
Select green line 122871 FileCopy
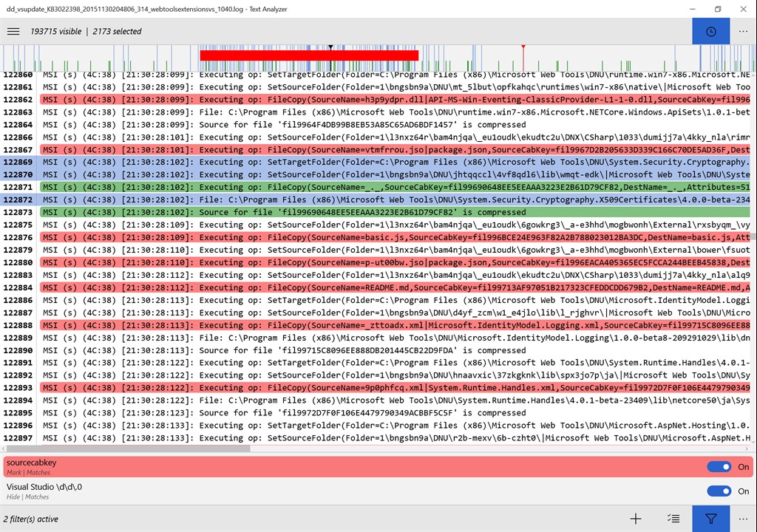pos(376,188)
